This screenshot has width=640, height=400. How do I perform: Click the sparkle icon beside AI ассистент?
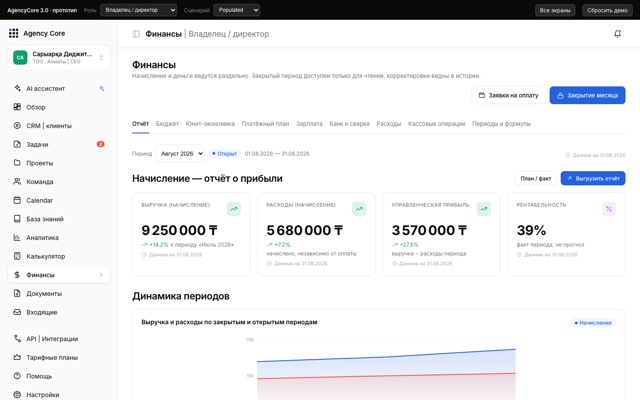pyautogui.click(x=102, y=88)
